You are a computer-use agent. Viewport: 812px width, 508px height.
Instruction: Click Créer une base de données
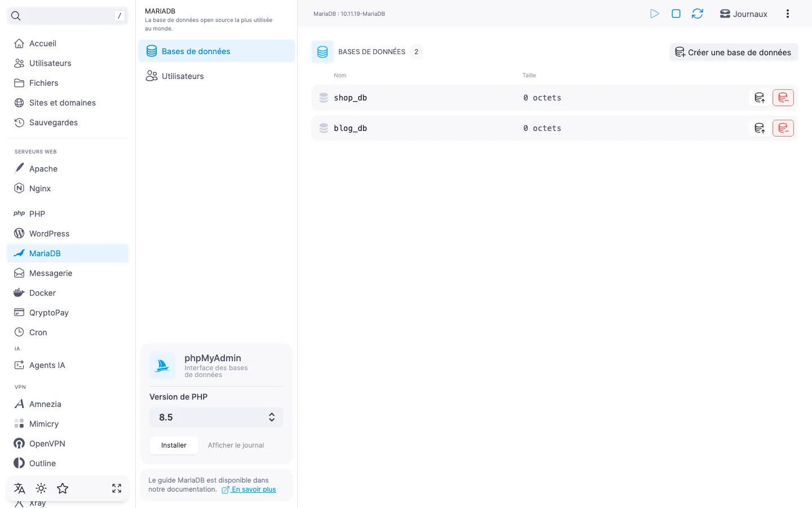pyautogui.click(x=734, y=52)
